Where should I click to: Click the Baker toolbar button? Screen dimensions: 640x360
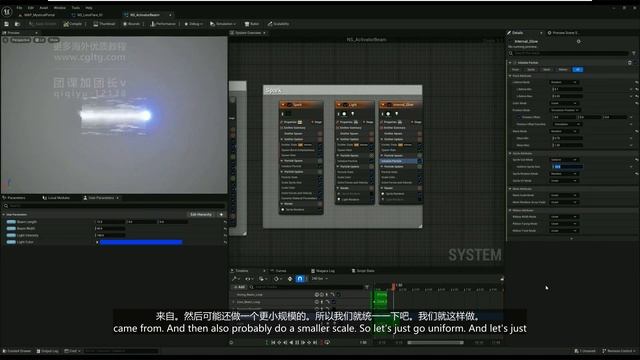click(x=252, y=24)
